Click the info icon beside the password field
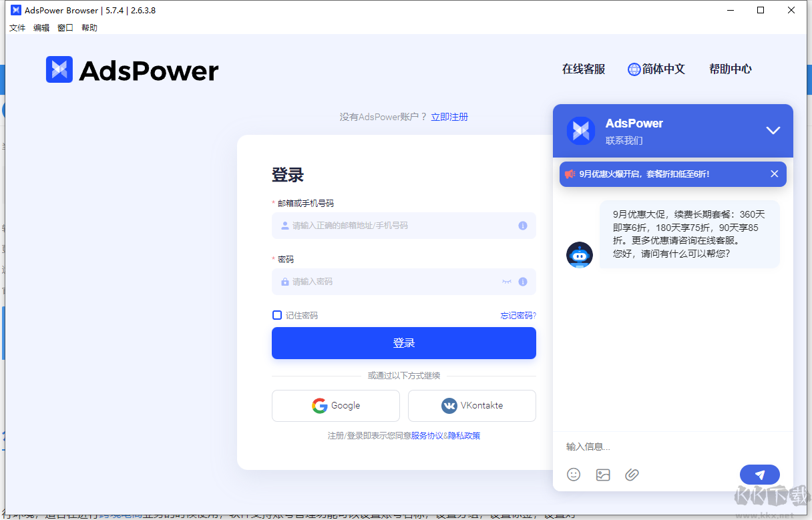Screen dimensions: 812x520 (523, 281)
